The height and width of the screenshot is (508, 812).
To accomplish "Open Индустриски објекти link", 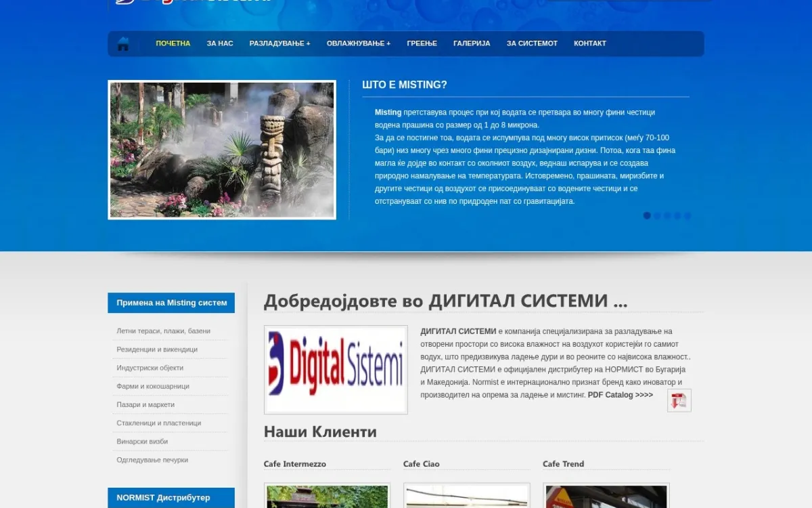I will point(150,368).
